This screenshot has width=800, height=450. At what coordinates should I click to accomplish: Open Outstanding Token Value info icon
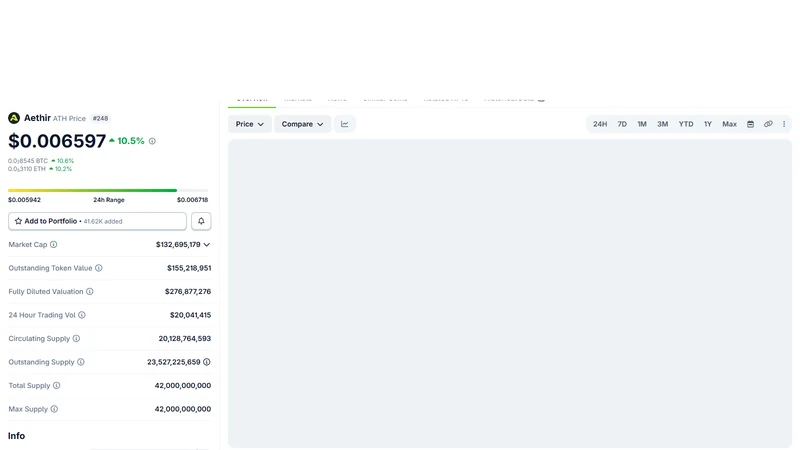pyautogui.click(x=98, y=268)
